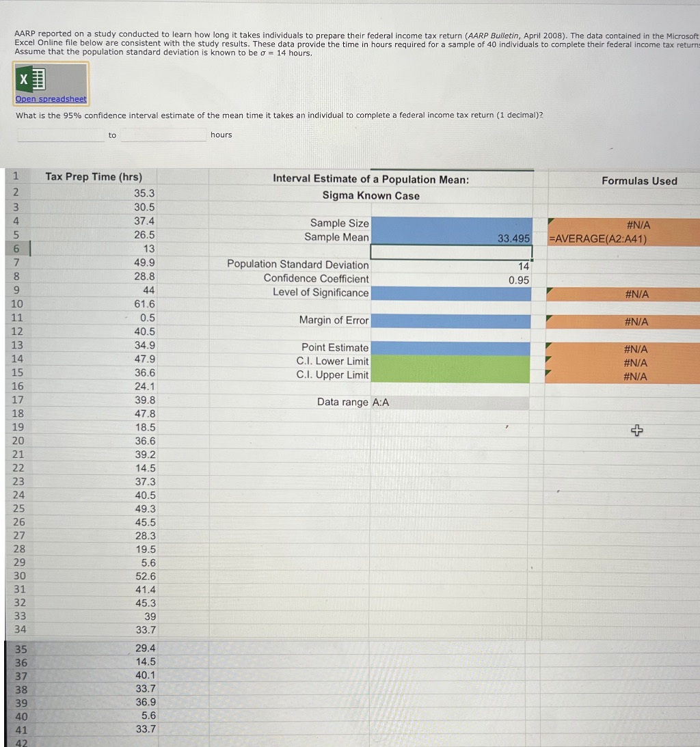
Task: Select row header 1
Action: [16, 176]
